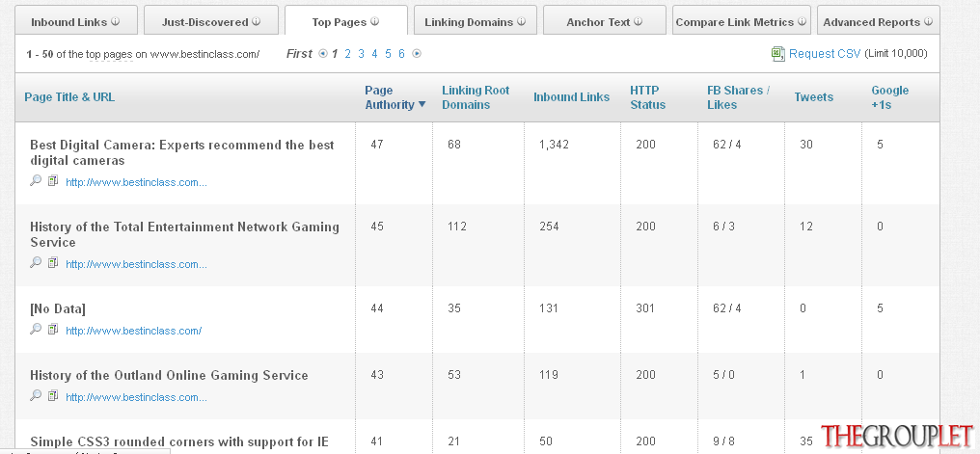Sort by Inbound Links column

tap(571, 97)
